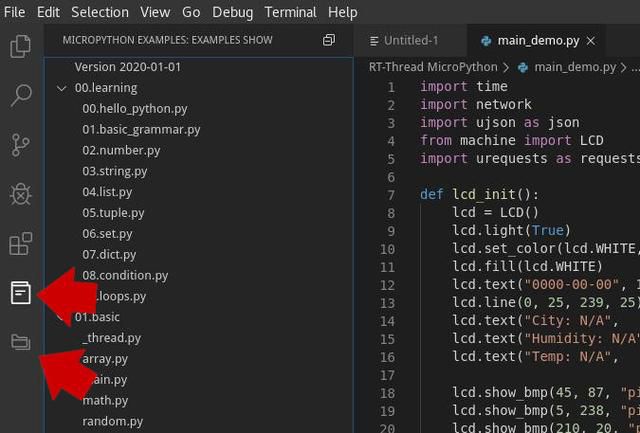Click the MICROPYTHON EXAMPLES: EXAMPLES SHOW title
640x433 pixels.
[167, 40]
